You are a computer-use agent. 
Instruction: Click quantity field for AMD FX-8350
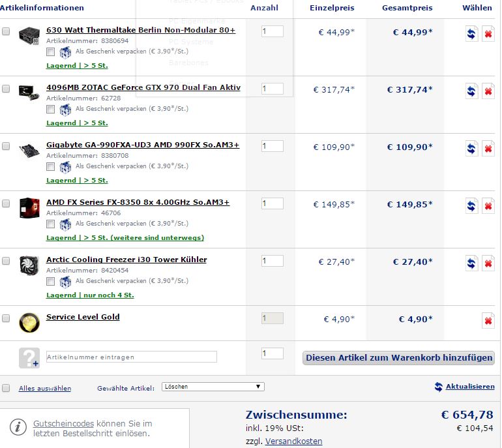coord(272,203)
